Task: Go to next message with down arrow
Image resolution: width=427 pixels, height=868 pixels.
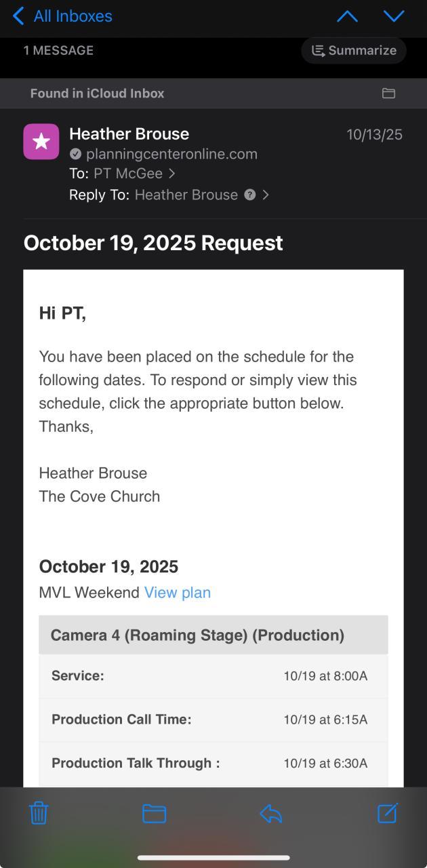Action: click(x=394, y=16)
